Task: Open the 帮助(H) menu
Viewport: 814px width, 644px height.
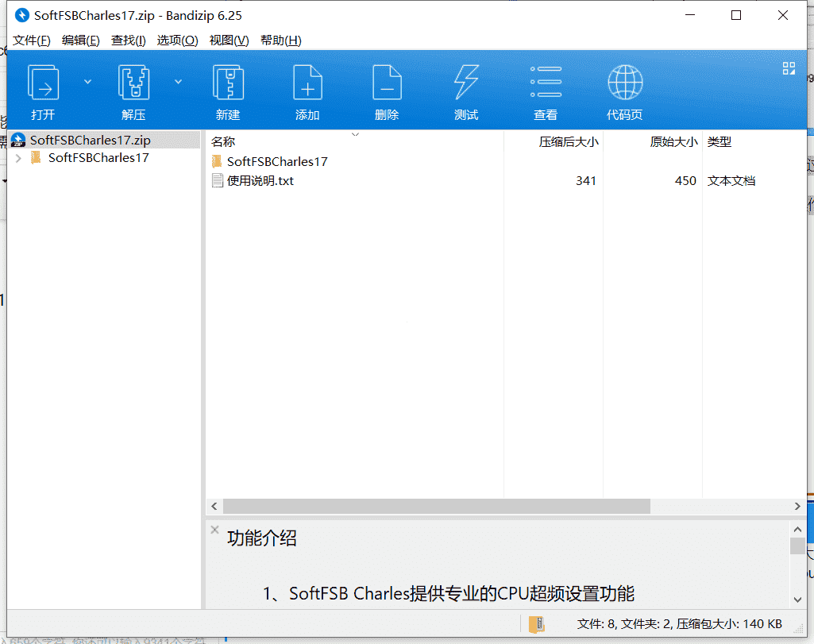Action: click(x=281, y=40)
